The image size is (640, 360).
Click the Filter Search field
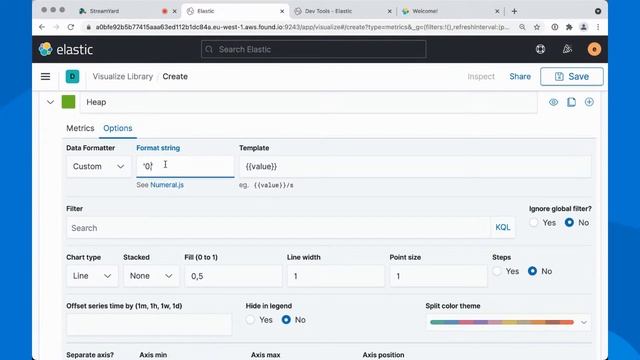click(278, 228)
